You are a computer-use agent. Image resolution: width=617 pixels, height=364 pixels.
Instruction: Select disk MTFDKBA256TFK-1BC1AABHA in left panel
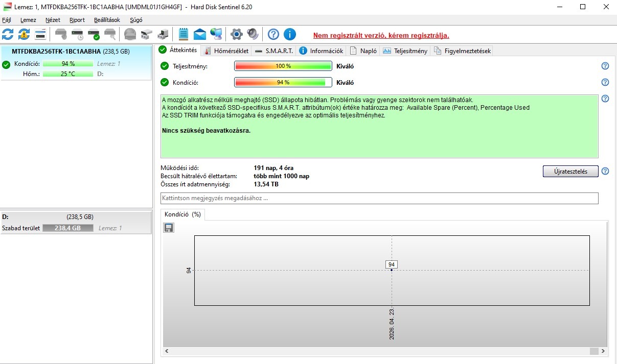[x=76, y=62]
